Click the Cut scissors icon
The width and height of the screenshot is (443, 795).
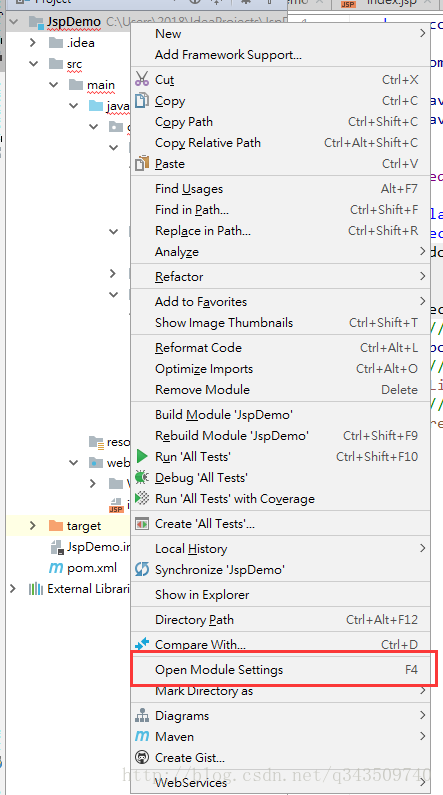[142, 80]
